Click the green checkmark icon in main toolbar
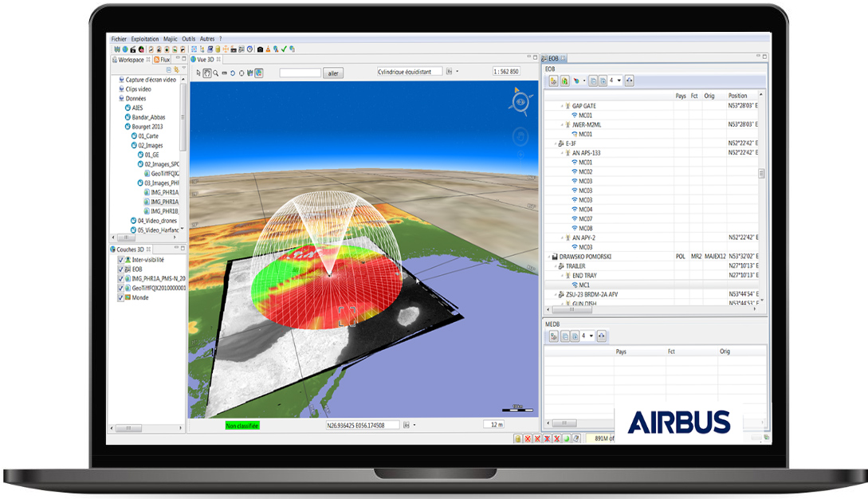Screen dimensions: 868x499 [x=284, y=49]
